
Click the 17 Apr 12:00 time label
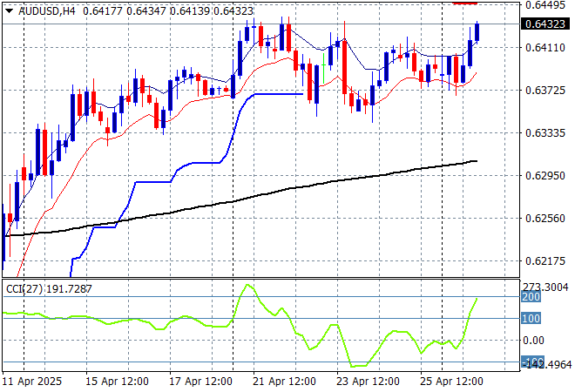coord(200,382)
